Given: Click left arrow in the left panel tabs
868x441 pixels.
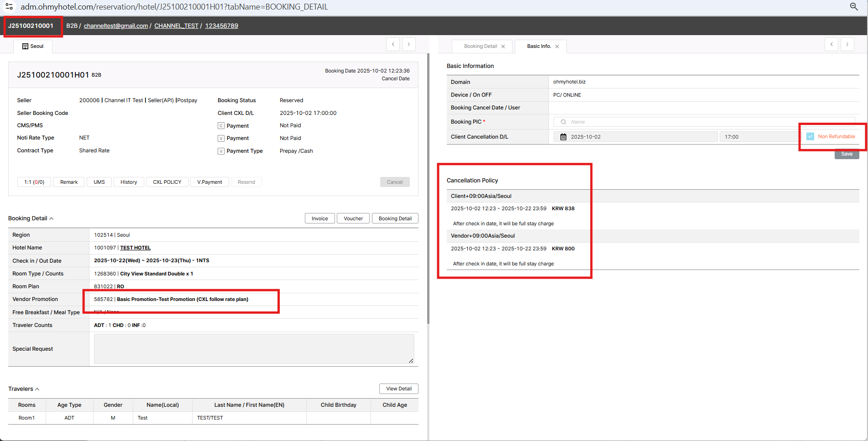Looking at the screenshot, I should (392, 44).
